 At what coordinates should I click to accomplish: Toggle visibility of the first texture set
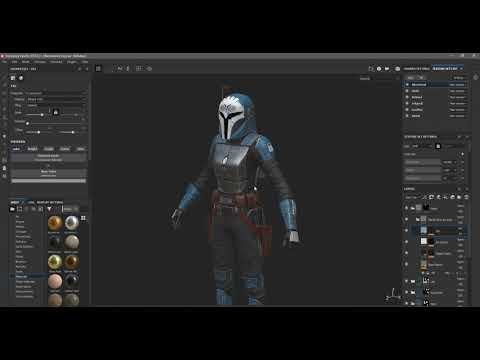click(x=407, y=84)
